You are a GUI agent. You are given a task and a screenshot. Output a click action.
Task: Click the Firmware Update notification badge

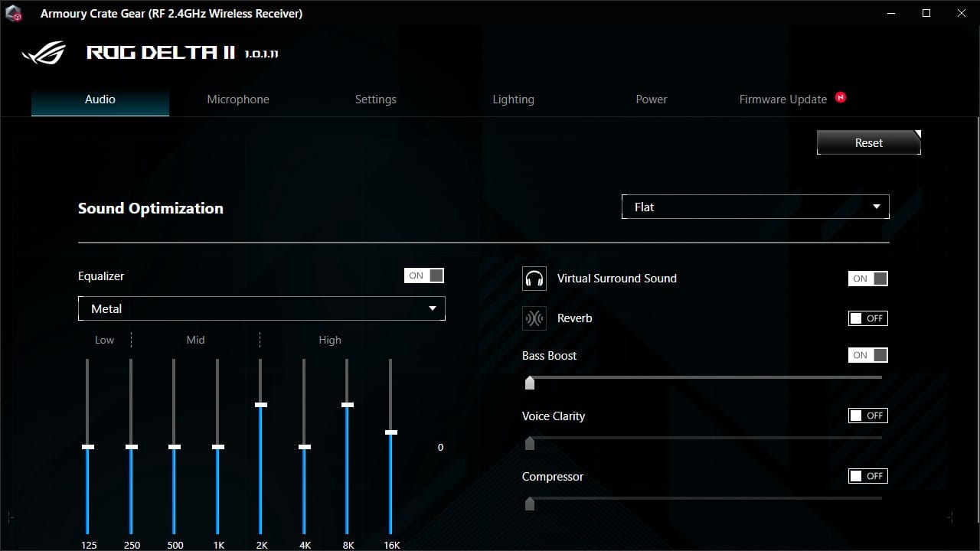[841, 98]
